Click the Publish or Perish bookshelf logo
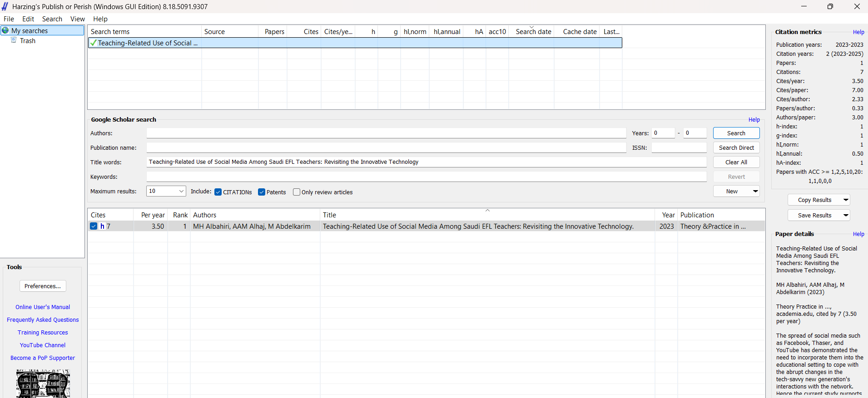 [x=43, y=383]
